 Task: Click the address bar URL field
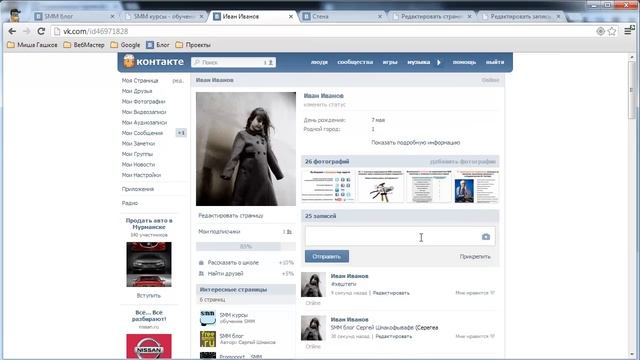click(x=322, y=31)
